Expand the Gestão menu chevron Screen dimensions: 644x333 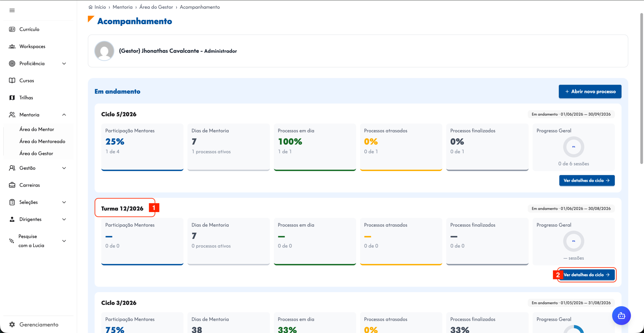pos(64,168)
